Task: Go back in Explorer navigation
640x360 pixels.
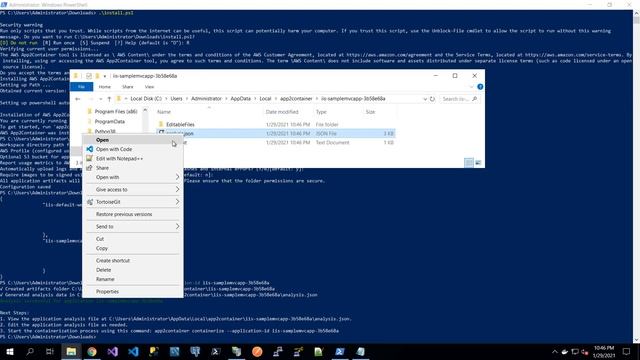Action: (78, 99)
